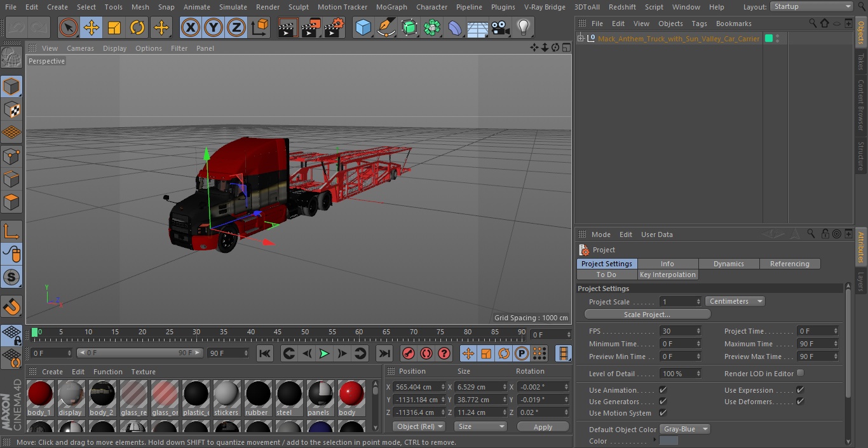Toggle Use Expression checkbox
Image resolution: width=868 pixels, height=448 pixels.
800,390
